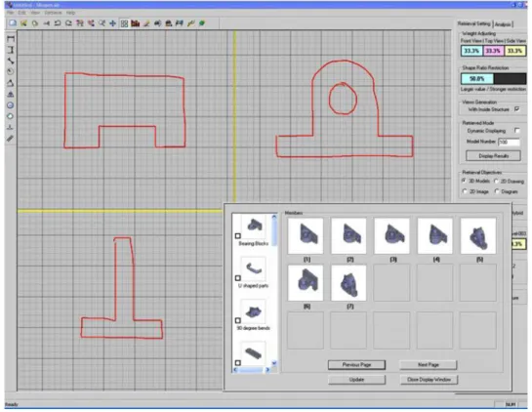Select result model thumbnail [3]
The image size is (532, 412).
391,236
